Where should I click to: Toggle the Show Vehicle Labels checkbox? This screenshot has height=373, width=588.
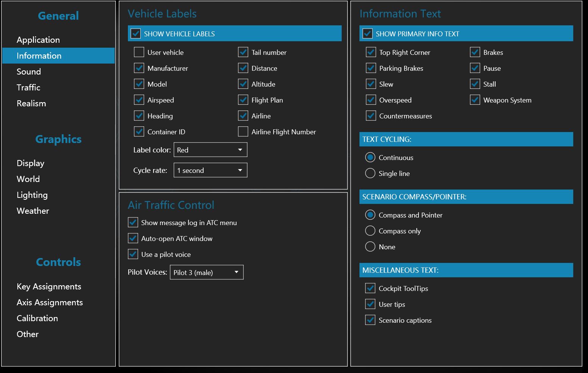(135, 34)
